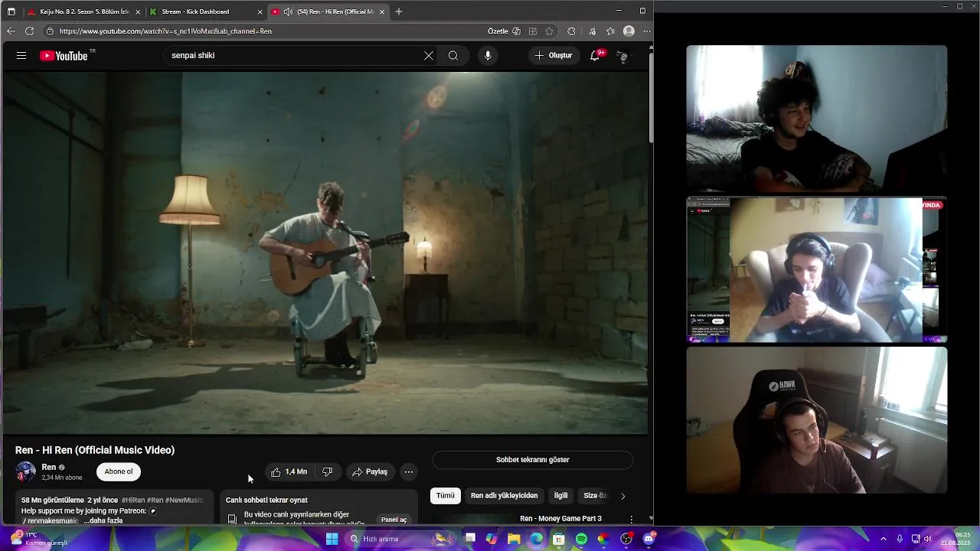Screen dimensions: 980x551
Task: Add page to favorites star icon
Action: coord(550,31)
